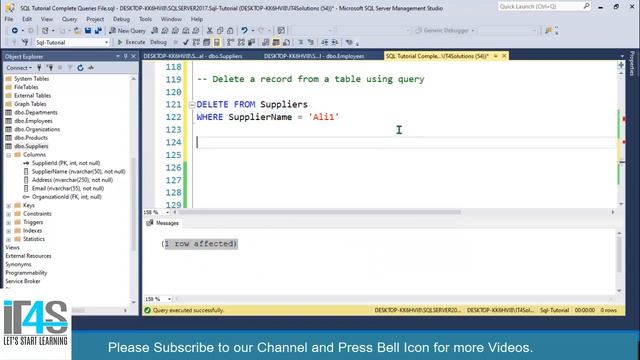Toggle auto-hide pin on Object Explorer
The height and width of the screenshot is (360, 640).
pyautogui.click(x=126, y=56)
